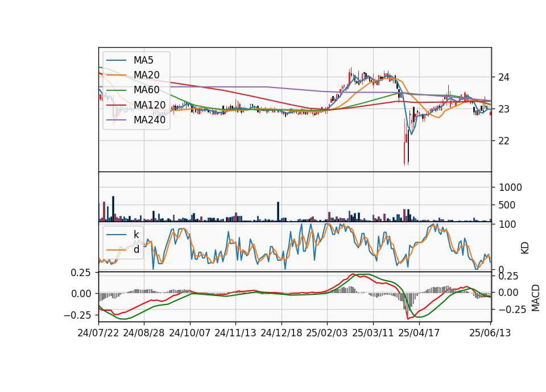
Task: Click the MA60 legend label
Action: tap(146, 90)
